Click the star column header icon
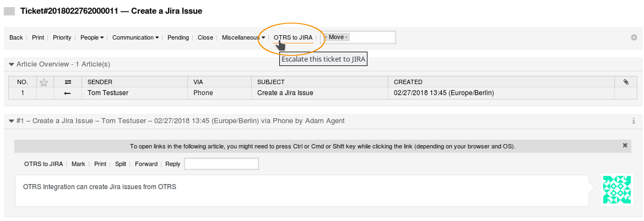Screen dimensions: 644x221 coord(44,82)
